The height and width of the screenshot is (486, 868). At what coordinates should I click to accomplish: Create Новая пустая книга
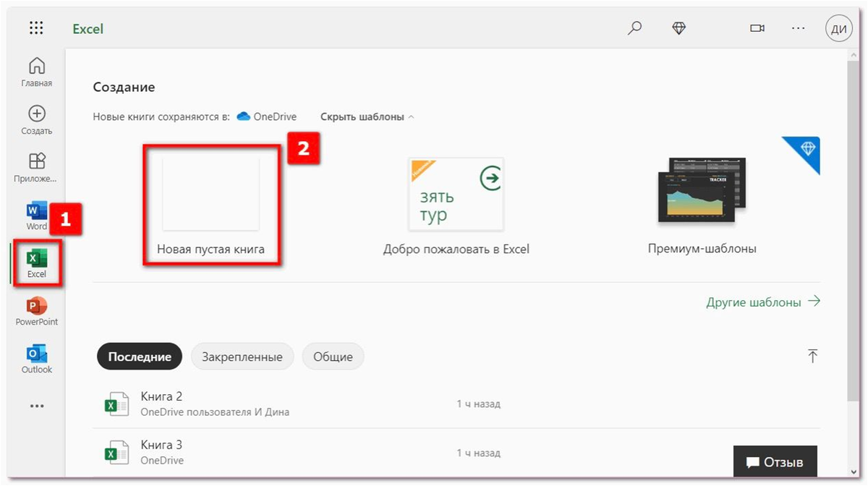(210, 205)
